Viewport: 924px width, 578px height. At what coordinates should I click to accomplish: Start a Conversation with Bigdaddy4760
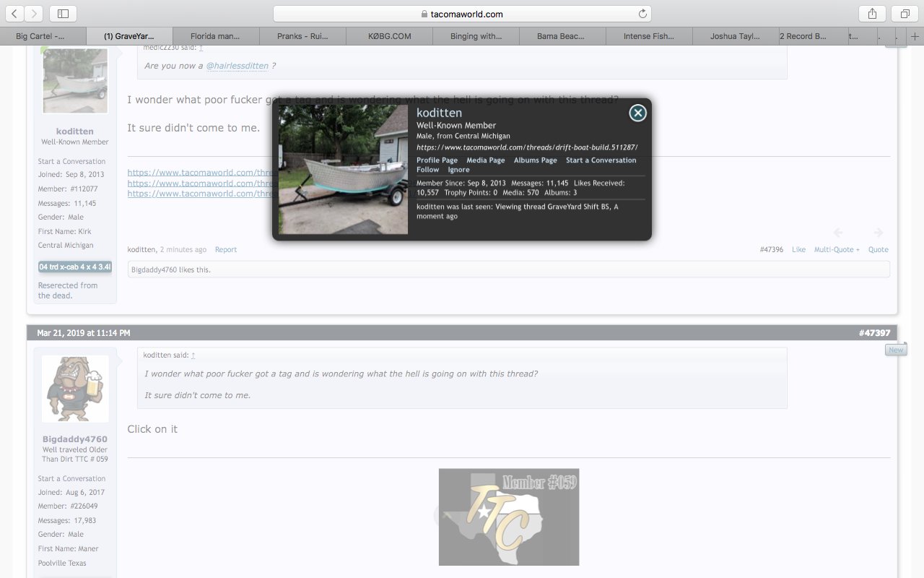click(71, 479)
